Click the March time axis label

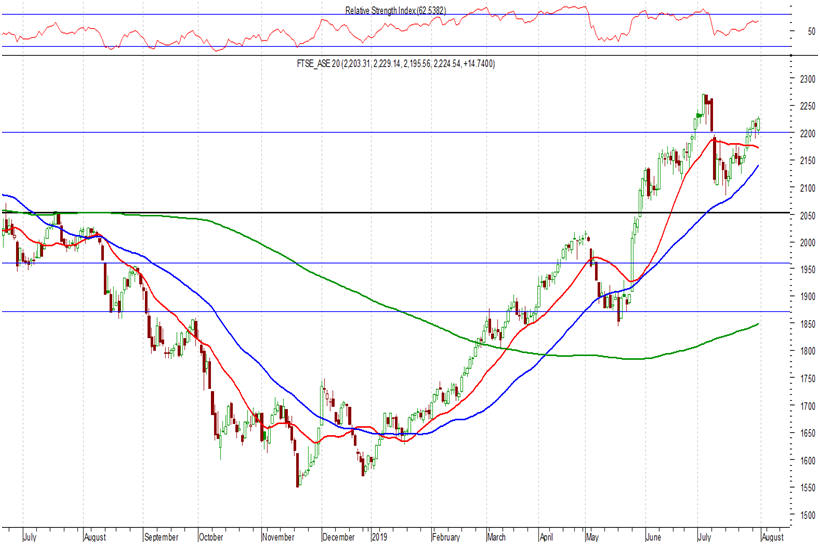click(x=496, y=537)
